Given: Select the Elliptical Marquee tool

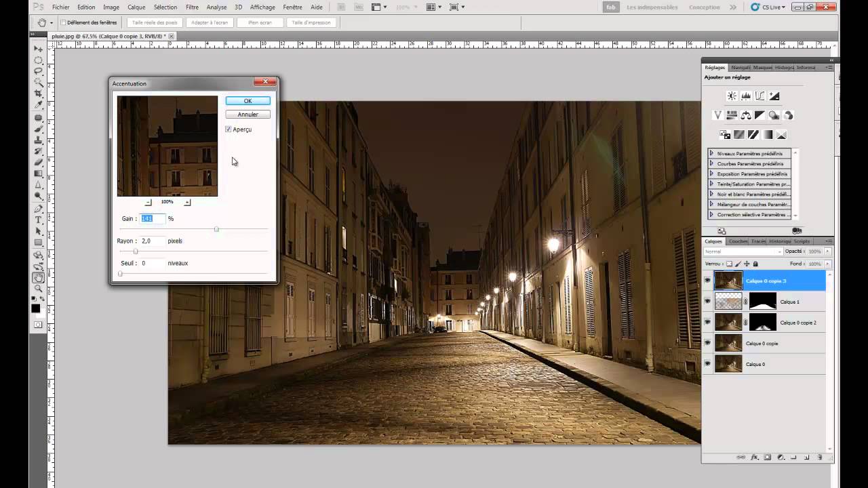Looking at the screenshot, I should coord(38,60).
